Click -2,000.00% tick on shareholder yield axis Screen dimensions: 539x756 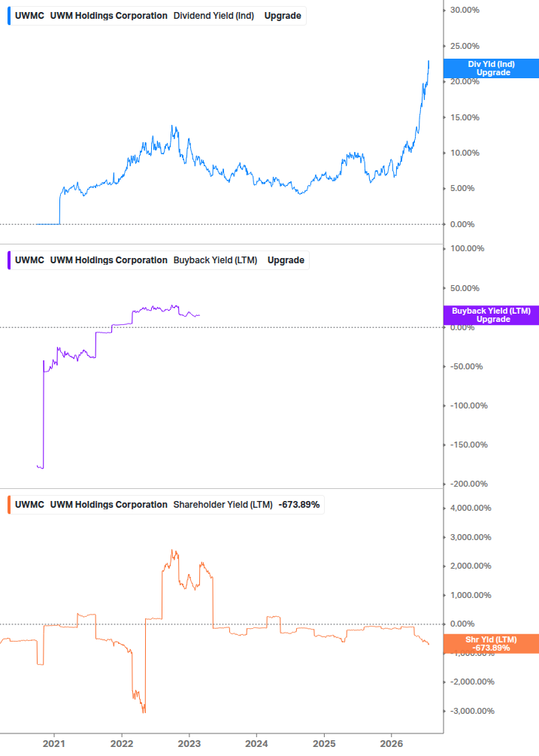[472, 682]
